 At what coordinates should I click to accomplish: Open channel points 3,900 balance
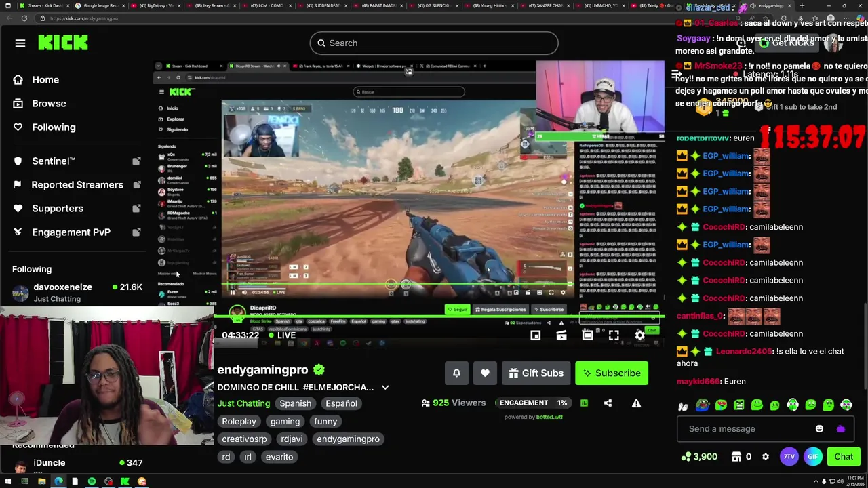[700, 457]
